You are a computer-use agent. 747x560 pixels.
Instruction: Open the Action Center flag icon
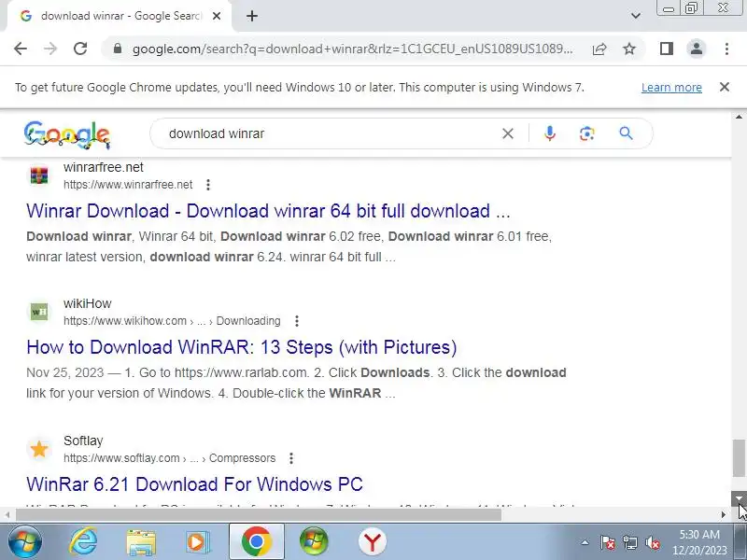coord(608,542)
